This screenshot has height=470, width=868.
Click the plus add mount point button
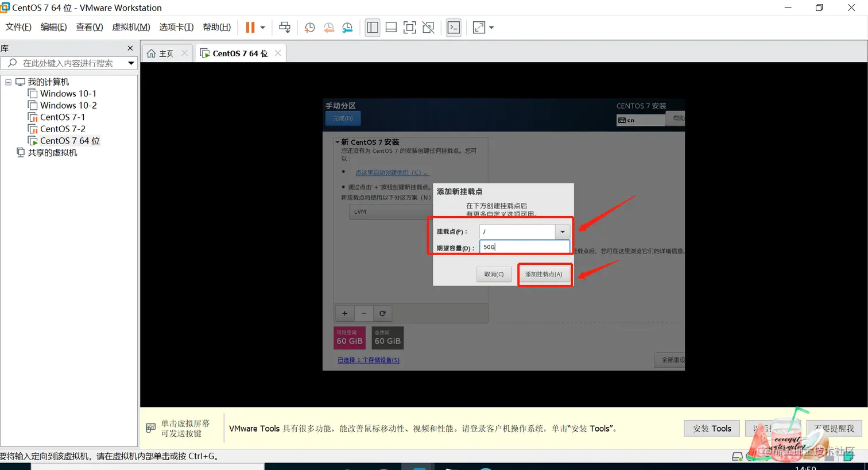(x=344, y=313)
